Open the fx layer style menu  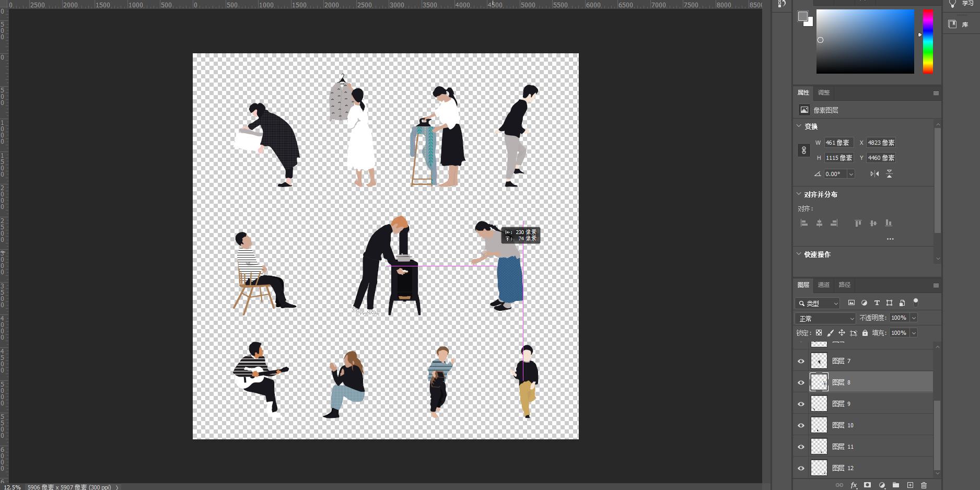point(854,485)
